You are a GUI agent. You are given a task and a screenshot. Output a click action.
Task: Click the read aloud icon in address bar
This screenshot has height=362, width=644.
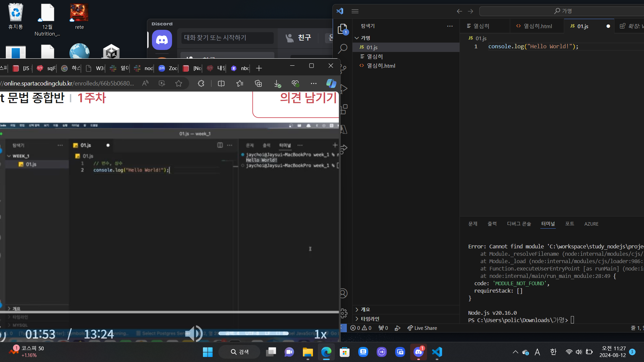(145, 83)
